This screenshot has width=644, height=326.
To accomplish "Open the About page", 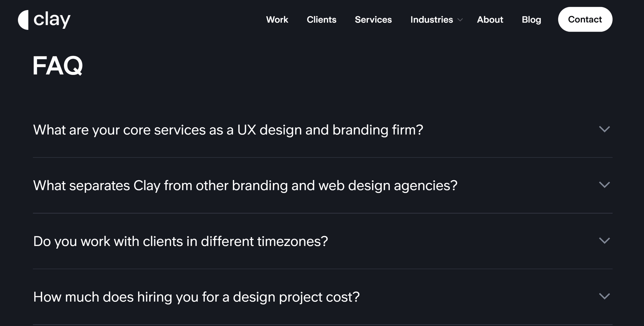I will [x=490, y=20].
